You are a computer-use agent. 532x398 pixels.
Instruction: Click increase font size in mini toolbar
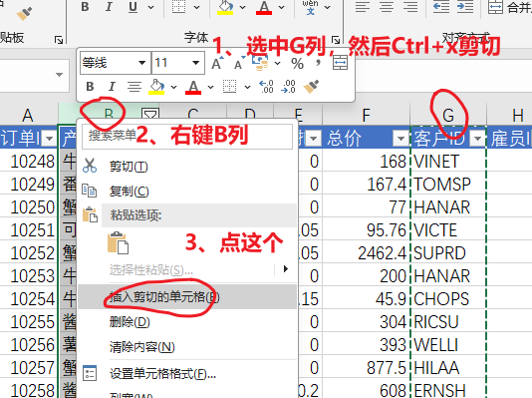(217, 63)
